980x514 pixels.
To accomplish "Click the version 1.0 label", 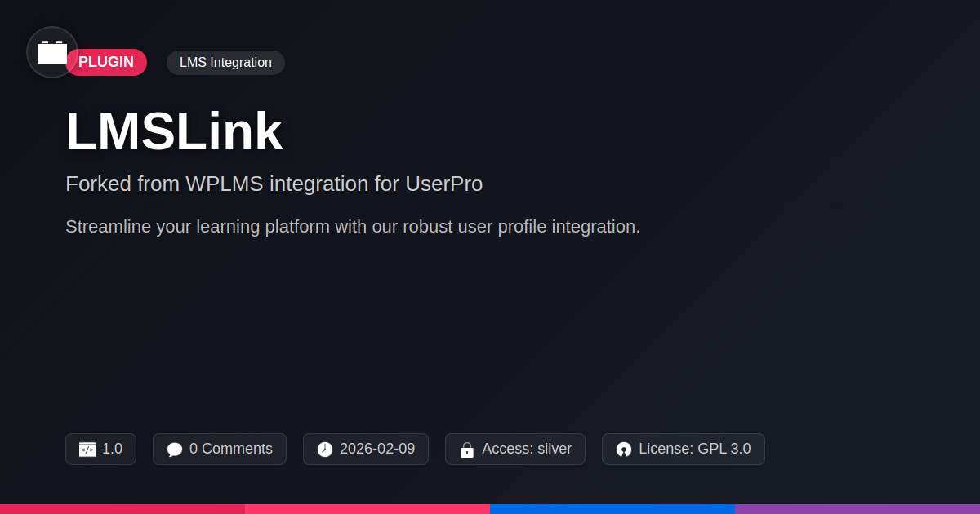I will pos(112,449).
